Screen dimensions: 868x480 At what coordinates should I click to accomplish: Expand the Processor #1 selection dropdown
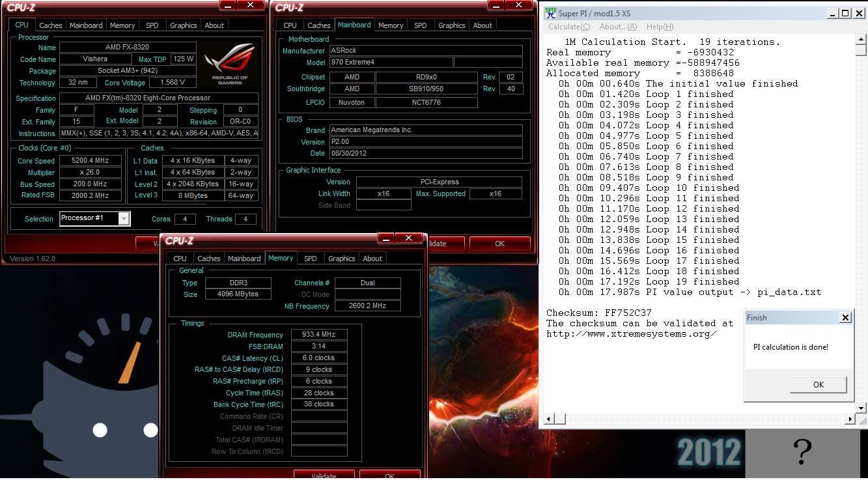pos(124,219)
